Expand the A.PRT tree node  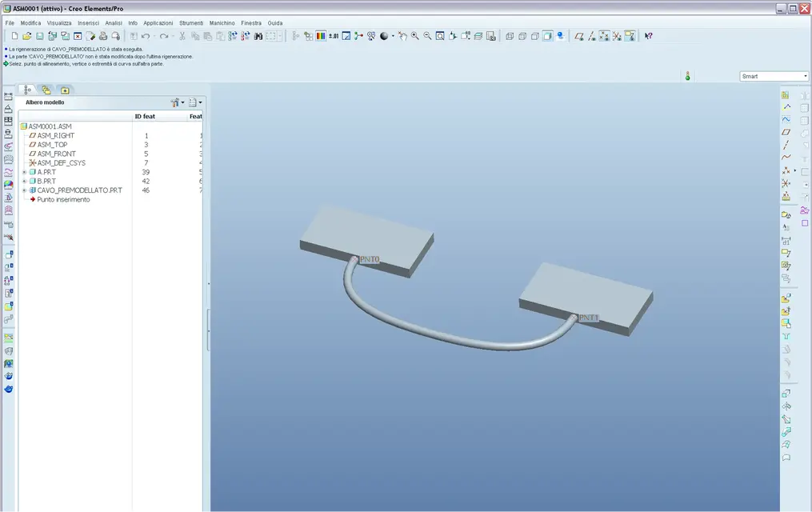point(24,172)
